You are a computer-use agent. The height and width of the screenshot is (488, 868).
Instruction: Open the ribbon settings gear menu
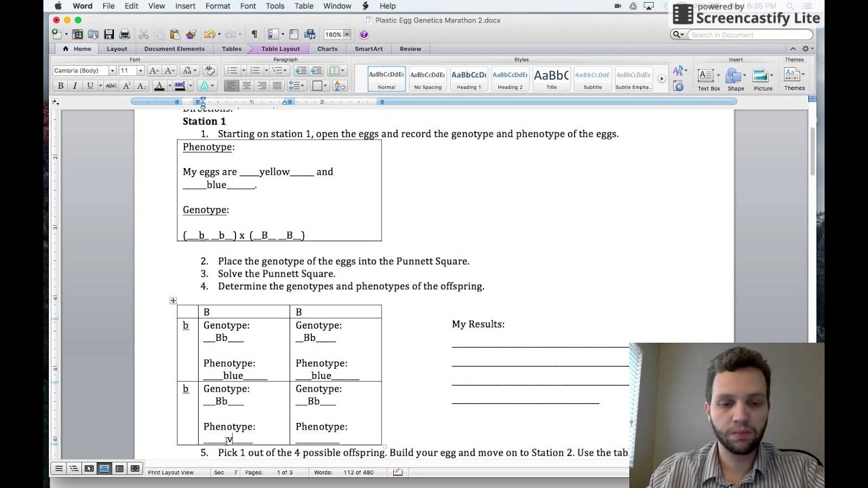(x=807, y=49)
